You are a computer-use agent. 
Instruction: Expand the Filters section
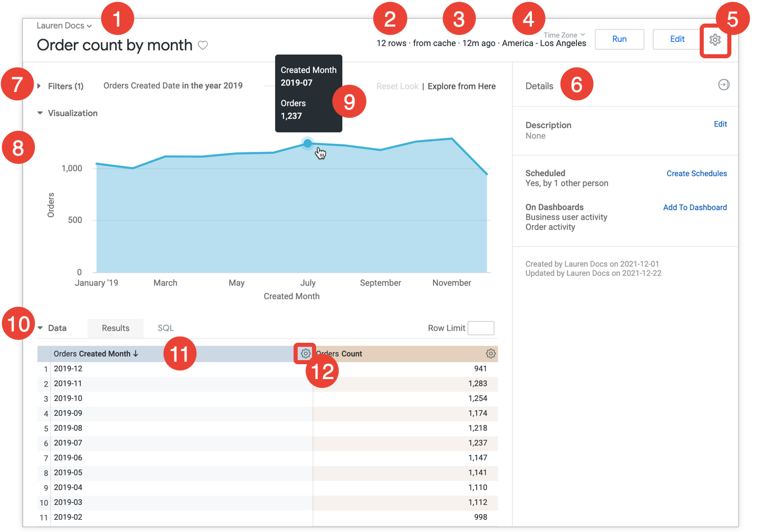pyautogui.click(x=39, y=86)
